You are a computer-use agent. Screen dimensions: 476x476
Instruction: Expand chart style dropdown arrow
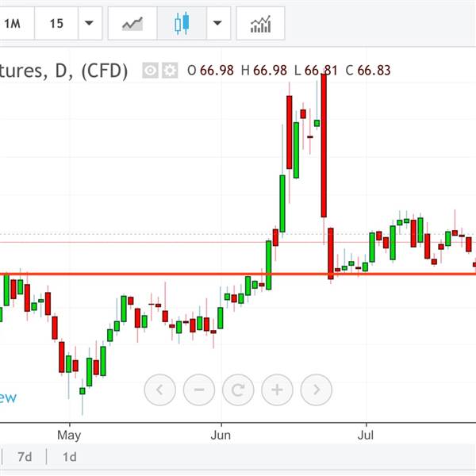pyautogui.click(x=218, y=23)
